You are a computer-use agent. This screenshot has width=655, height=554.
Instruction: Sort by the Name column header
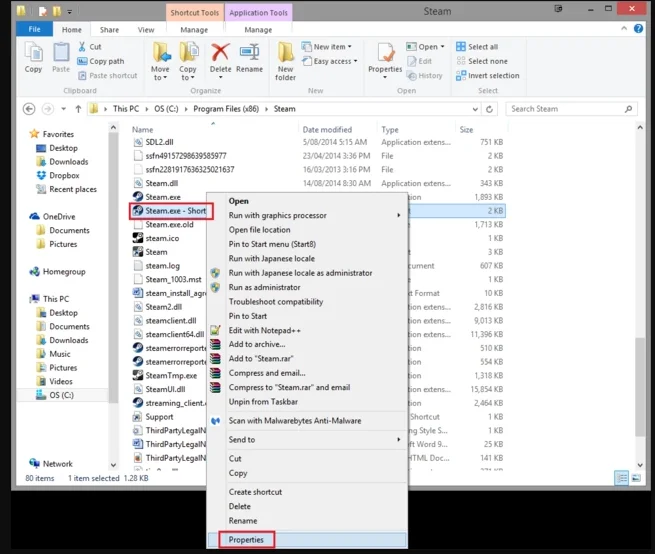(142, 130)
